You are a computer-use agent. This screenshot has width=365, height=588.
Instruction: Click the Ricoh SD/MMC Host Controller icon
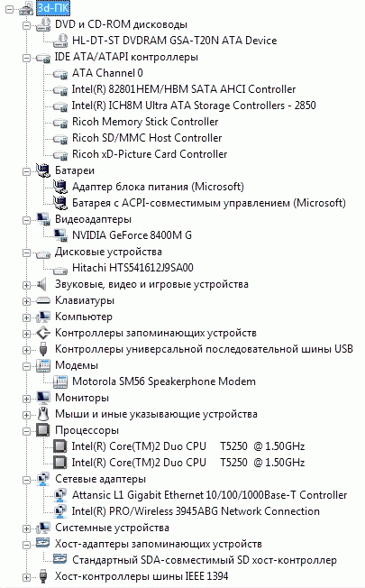60,139
